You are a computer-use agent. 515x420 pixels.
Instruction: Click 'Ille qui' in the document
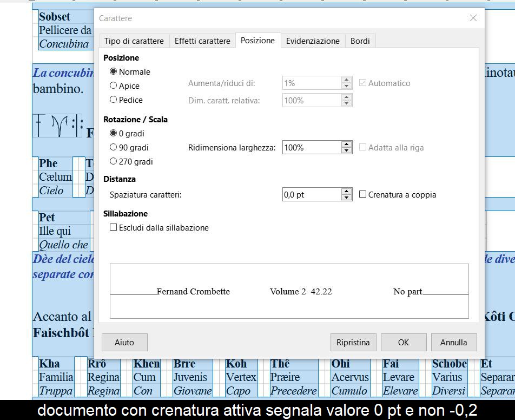pyautogui.click(x=55, y=231)
